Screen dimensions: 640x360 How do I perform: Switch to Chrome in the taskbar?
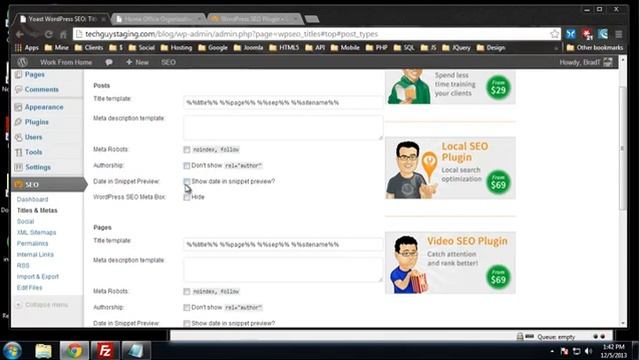[x=74, y=351]
